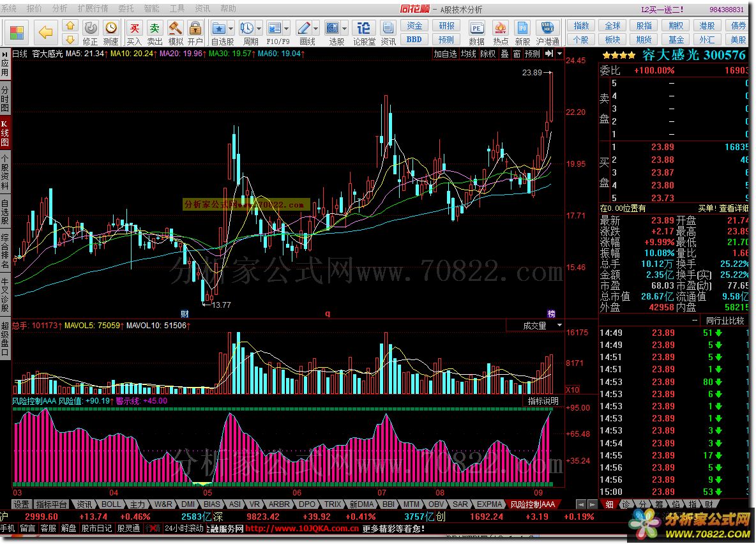Open the chart options dropdown arrow
756x544 pixels.
point(559,54)
